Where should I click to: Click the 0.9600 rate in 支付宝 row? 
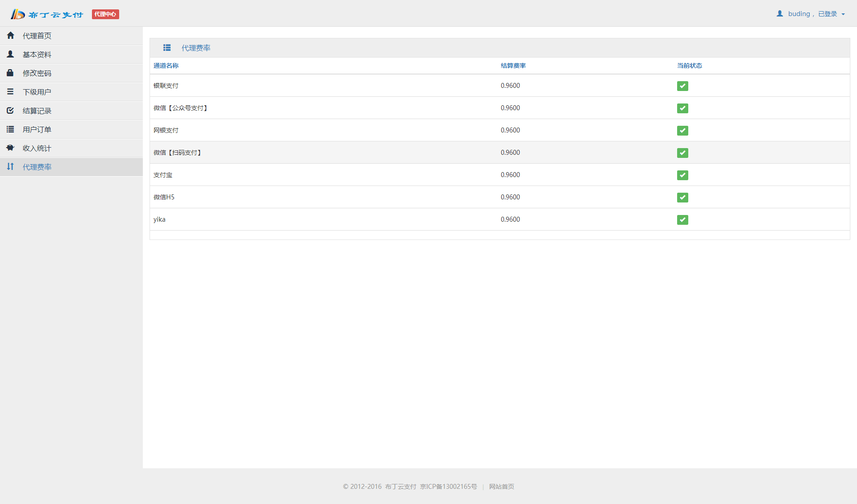(x=510, y=175)
